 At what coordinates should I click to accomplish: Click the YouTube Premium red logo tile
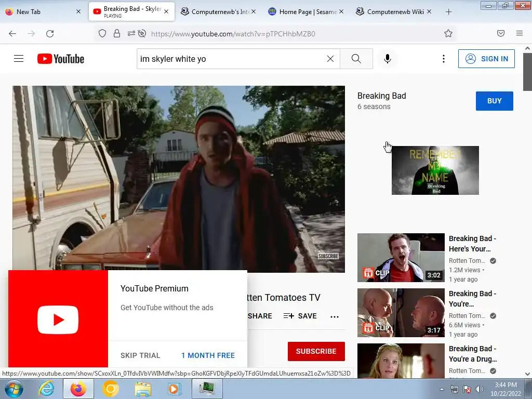pyautogui.click(x=58, y=319)
